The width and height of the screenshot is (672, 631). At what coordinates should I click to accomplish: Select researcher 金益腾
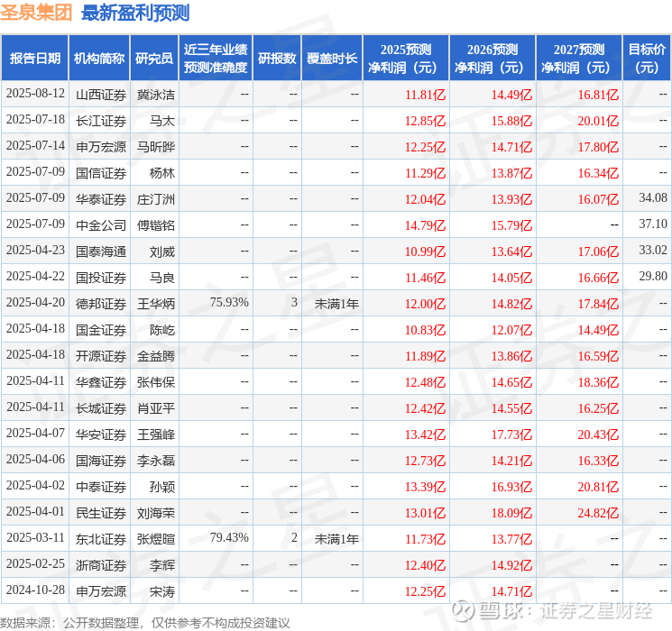click(x=156, y=356)
